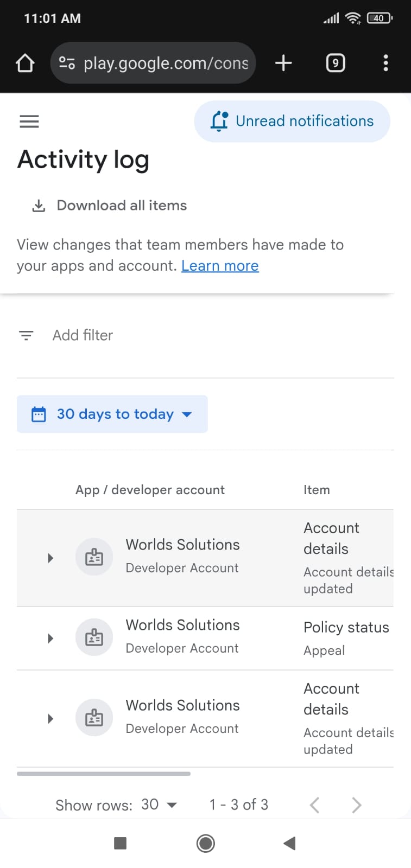Change the Show rows count dropdown
This screenshot has width=411, height=868.
[159, 805]
